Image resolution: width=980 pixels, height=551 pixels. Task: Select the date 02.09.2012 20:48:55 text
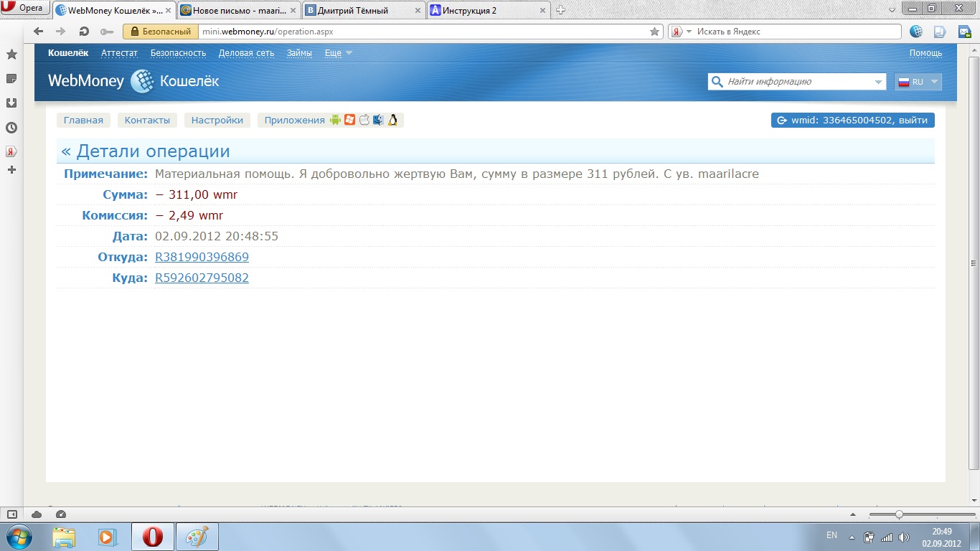217,236
